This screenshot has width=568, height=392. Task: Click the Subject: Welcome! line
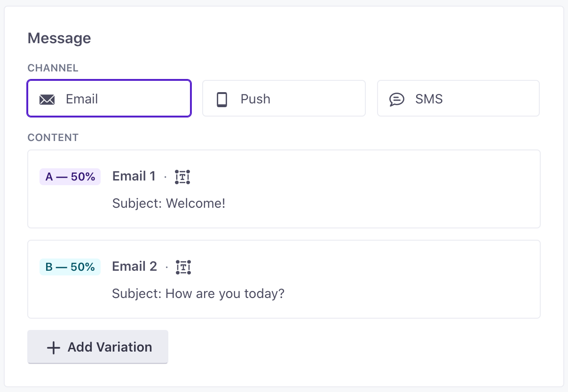coord(169,204)
